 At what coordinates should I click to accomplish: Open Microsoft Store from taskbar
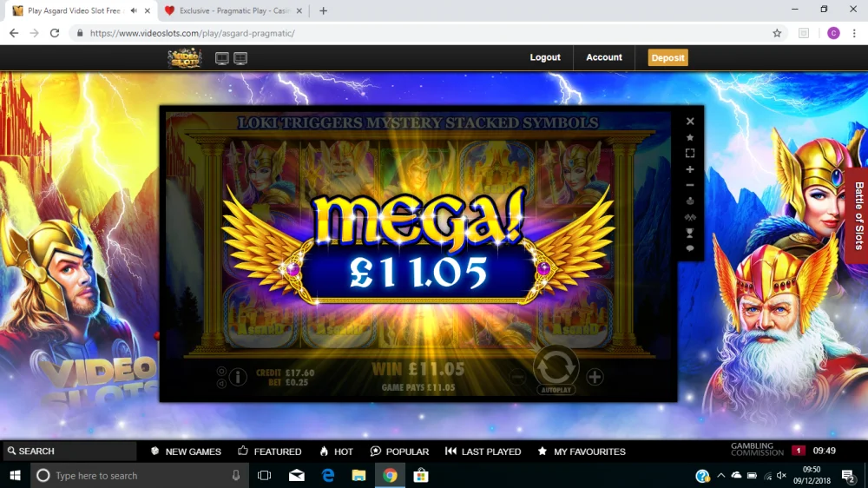pyautogui.click(x=421, y=475)
